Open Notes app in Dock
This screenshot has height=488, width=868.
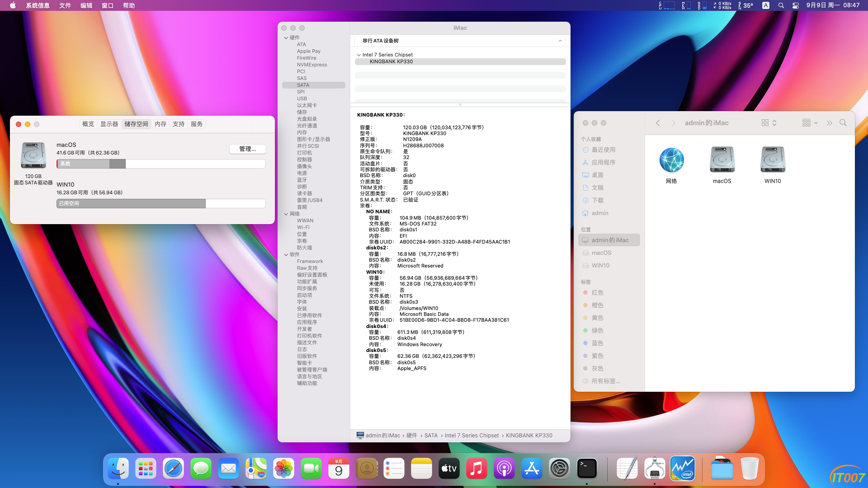point(421,469)
